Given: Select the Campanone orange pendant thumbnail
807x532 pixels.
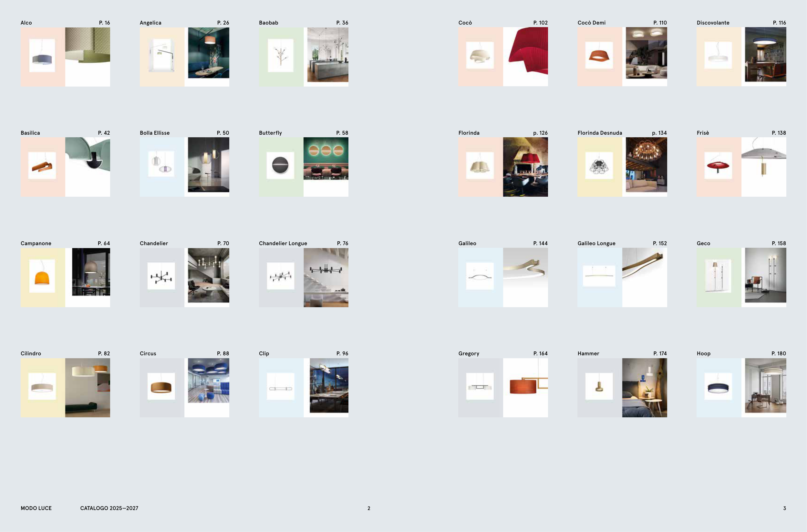Looking at the screenshot, I should pyautogui.click(x=42, y=276).
